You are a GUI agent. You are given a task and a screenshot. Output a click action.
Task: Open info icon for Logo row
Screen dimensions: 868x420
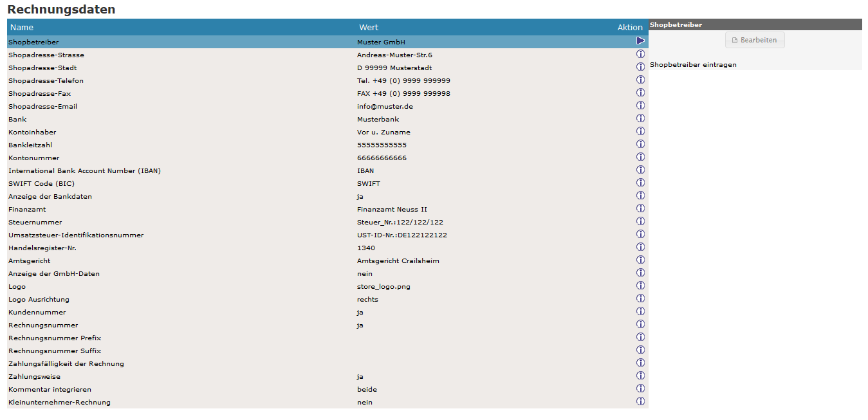[640, 286]
